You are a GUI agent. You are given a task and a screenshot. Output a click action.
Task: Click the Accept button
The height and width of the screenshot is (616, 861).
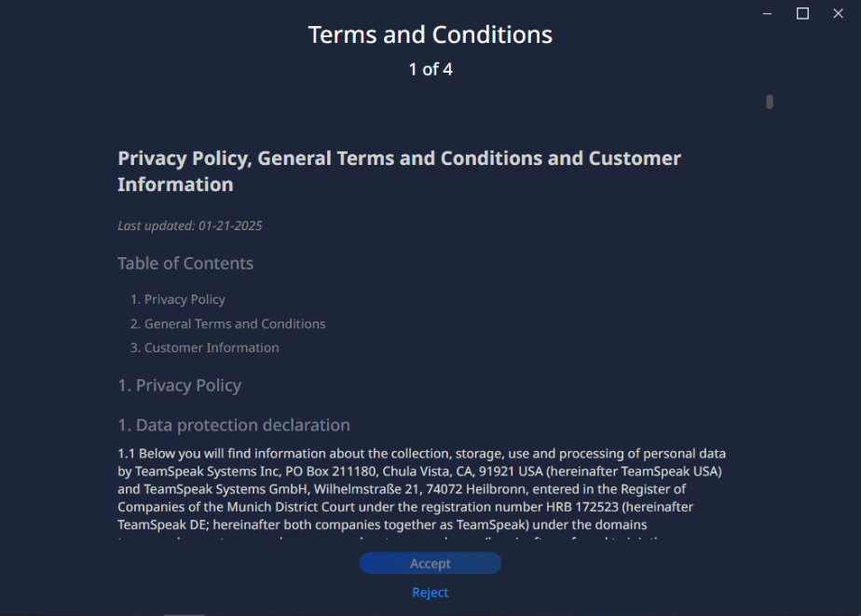tap(430, 563)
